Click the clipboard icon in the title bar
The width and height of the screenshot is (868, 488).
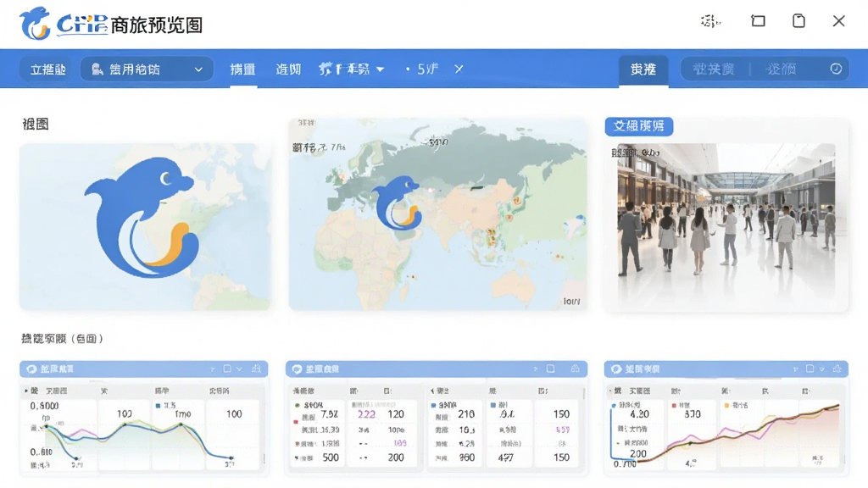798,21
